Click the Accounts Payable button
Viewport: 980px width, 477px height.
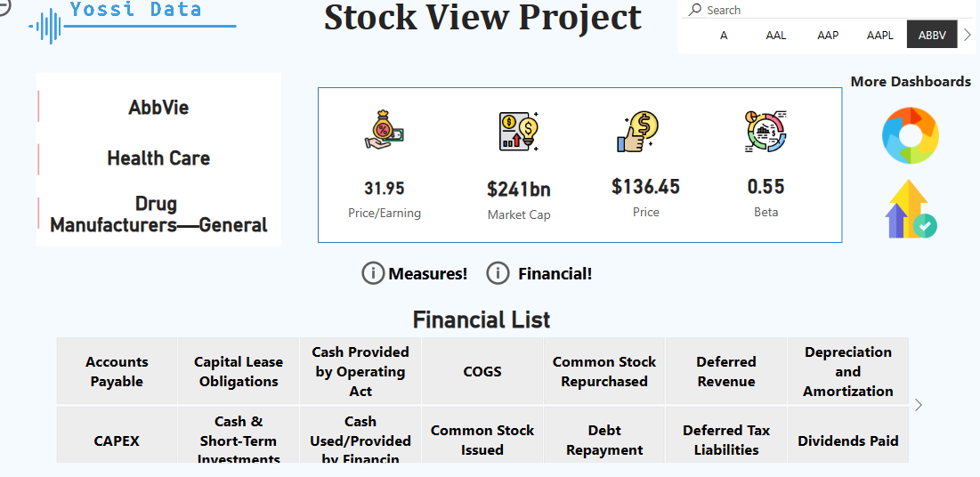[117, 371]
